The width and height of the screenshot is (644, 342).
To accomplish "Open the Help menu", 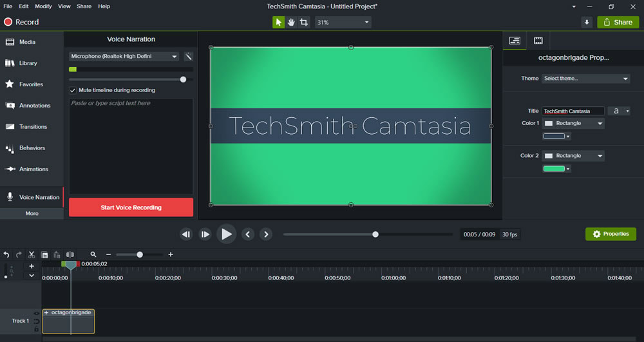I will click(104, 6).
